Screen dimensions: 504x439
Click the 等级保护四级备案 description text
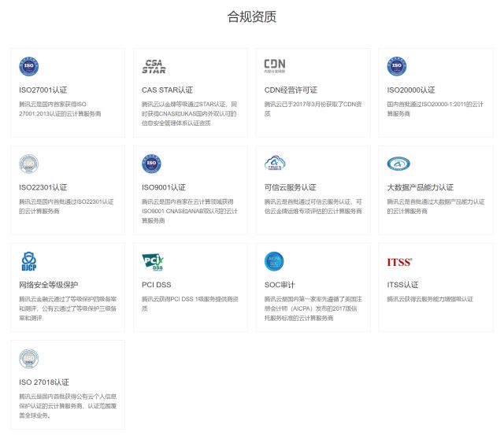(x=68, y=308)
